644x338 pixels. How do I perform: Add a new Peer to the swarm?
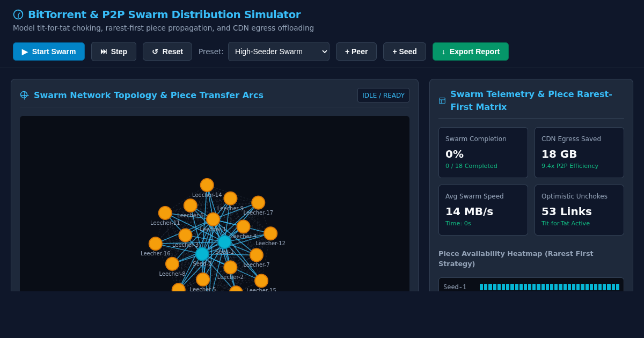click(x=356, y=52)
